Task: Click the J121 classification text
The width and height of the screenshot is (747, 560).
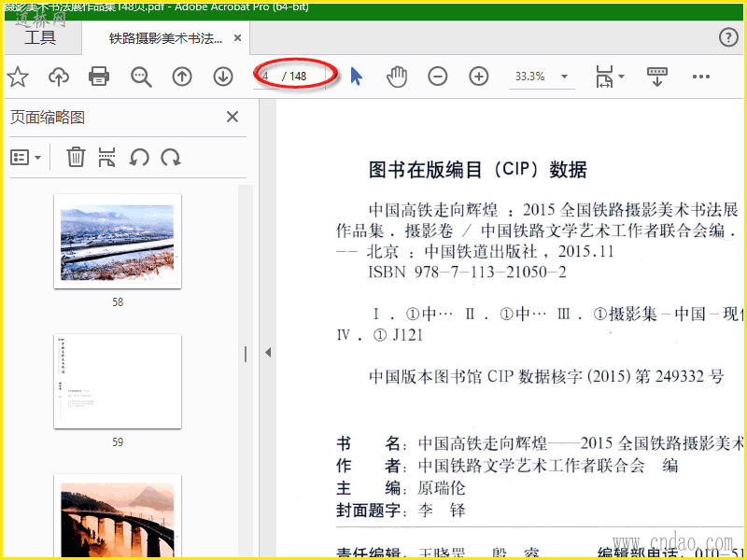Action: click(x=408, y=335)
